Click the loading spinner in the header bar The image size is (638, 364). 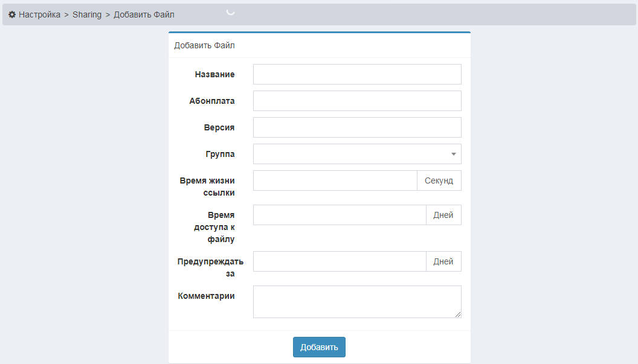coord(230,11)
